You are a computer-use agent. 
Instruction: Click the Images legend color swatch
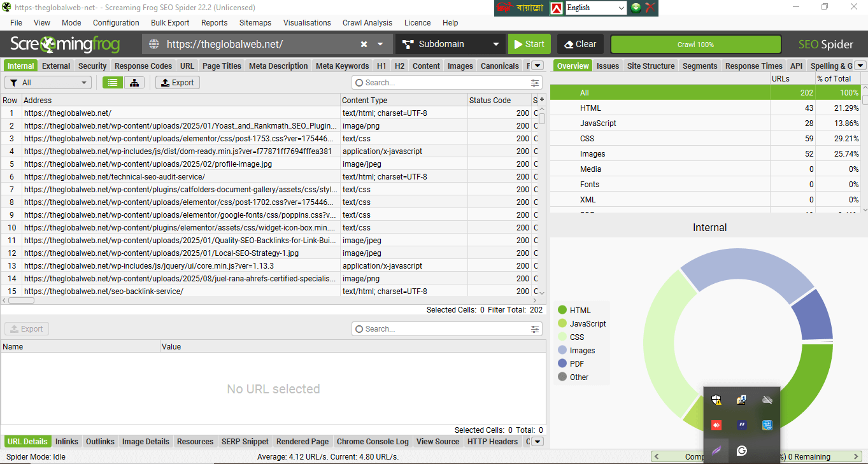[562, 350]
